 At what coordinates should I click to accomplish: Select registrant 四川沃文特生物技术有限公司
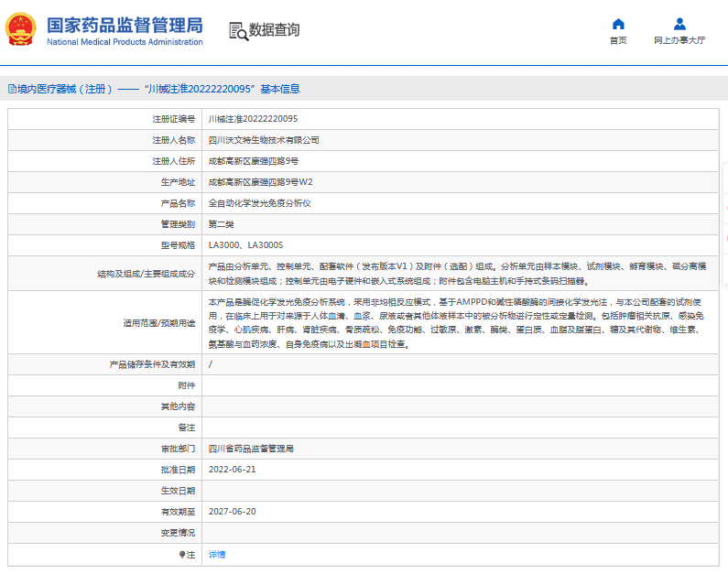264,140
